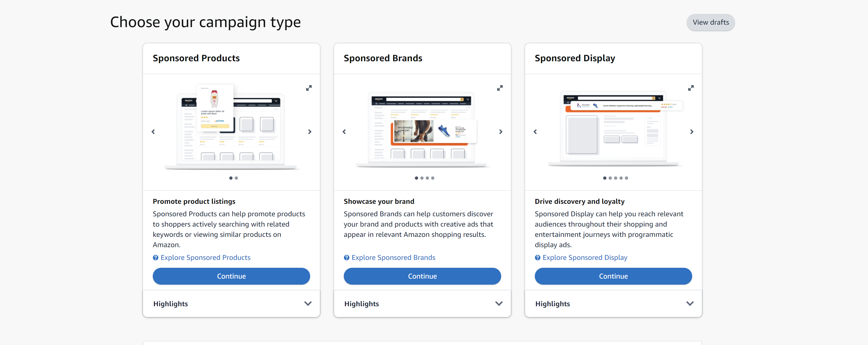Expand the Sponsored Brands preview image
The image size is (868, 345).
pos(500,88)
